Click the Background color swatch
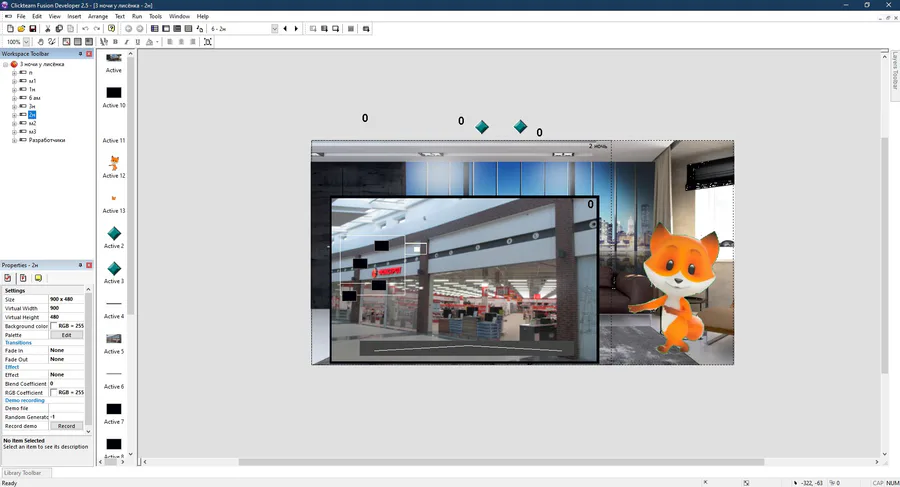Viewport: 900px width, 487px height. [53, 326]
